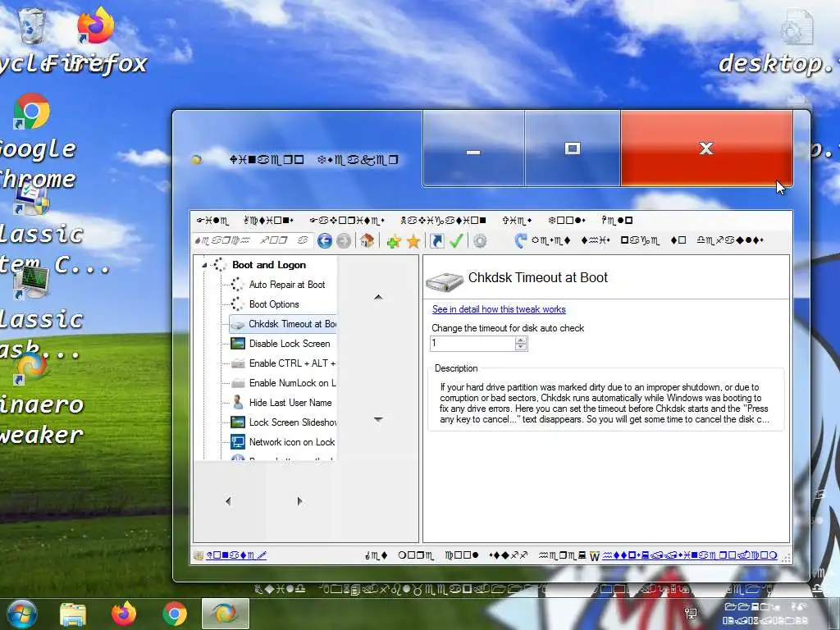Click the W icon before the website link
The image size is (840, 630).
click(x=594, y=557)
